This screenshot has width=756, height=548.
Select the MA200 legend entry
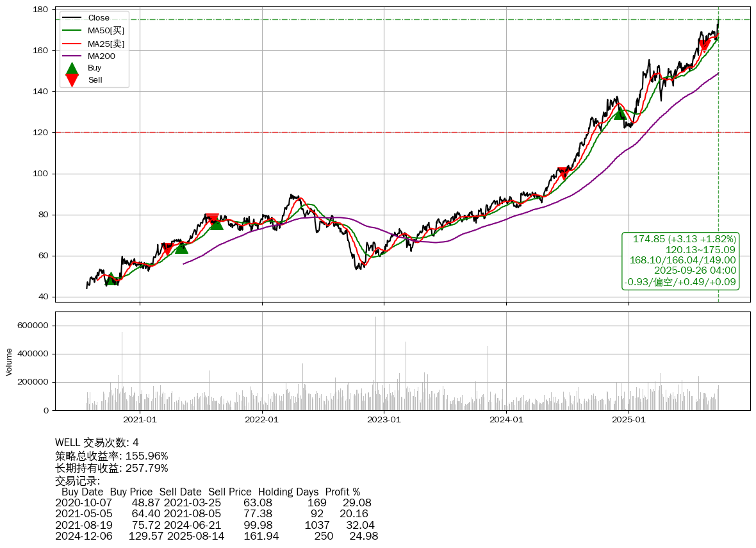(101, 56)
